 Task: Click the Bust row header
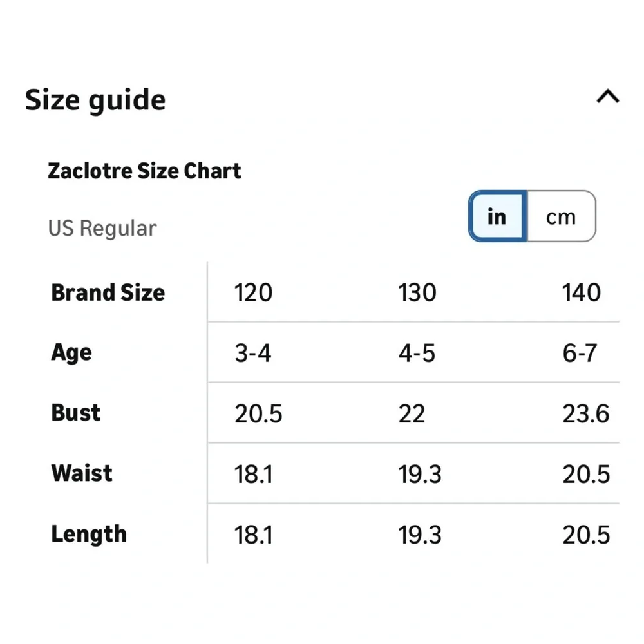coord(75,413)
